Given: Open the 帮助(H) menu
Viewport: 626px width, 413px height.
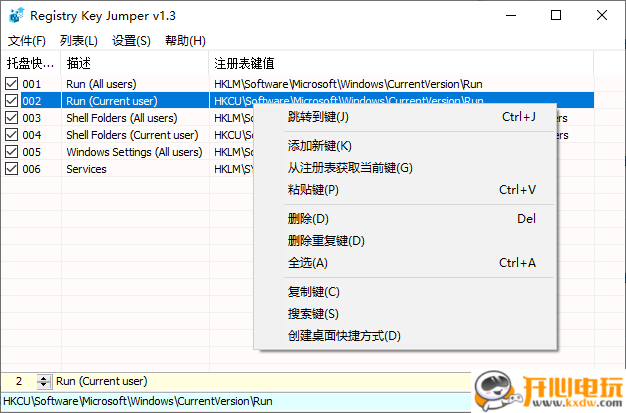Looking at the screenshot, I should pyautogui.click(x=185, y=41).
